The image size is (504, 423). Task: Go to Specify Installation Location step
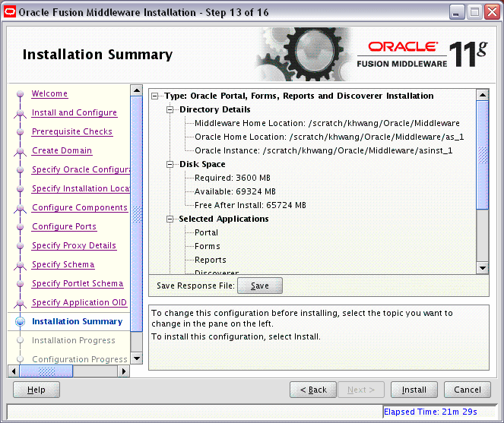coord(81,188)
